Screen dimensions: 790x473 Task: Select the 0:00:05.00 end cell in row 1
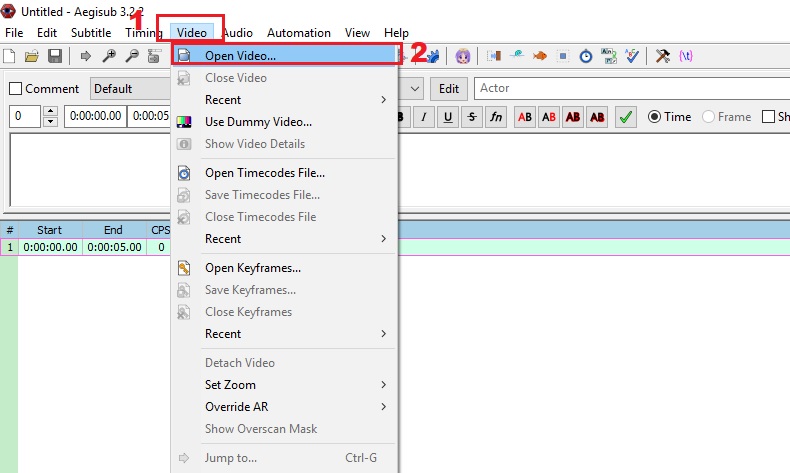point(114,247)
